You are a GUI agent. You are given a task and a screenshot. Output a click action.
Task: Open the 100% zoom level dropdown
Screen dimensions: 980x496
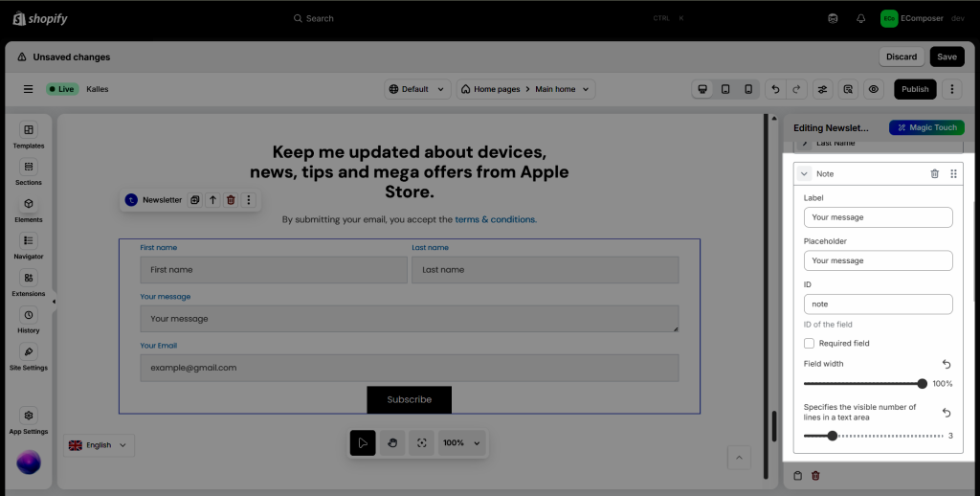[x=462, y=443]
